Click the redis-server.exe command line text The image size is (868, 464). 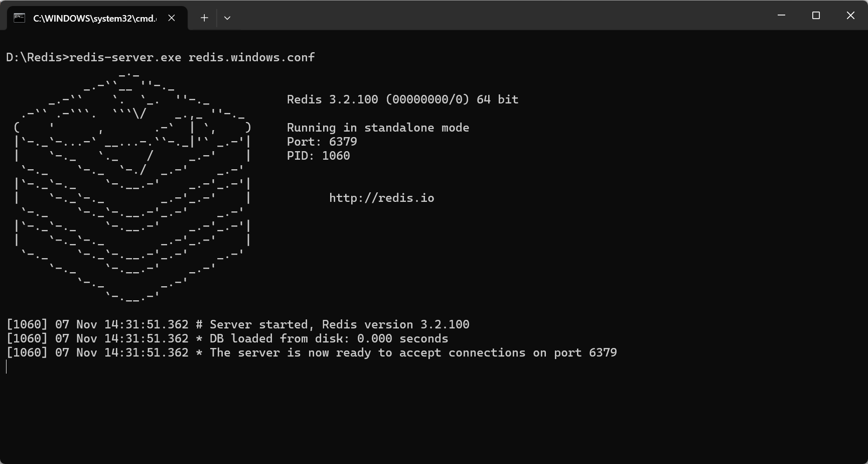161,57
